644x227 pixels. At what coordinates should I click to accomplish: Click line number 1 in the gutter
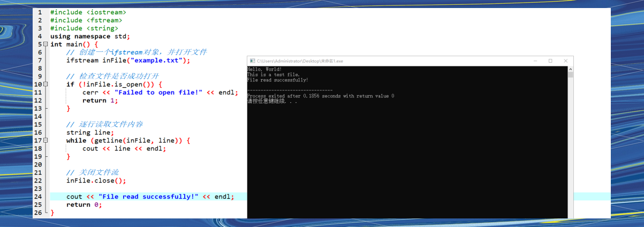pos(40,12)
